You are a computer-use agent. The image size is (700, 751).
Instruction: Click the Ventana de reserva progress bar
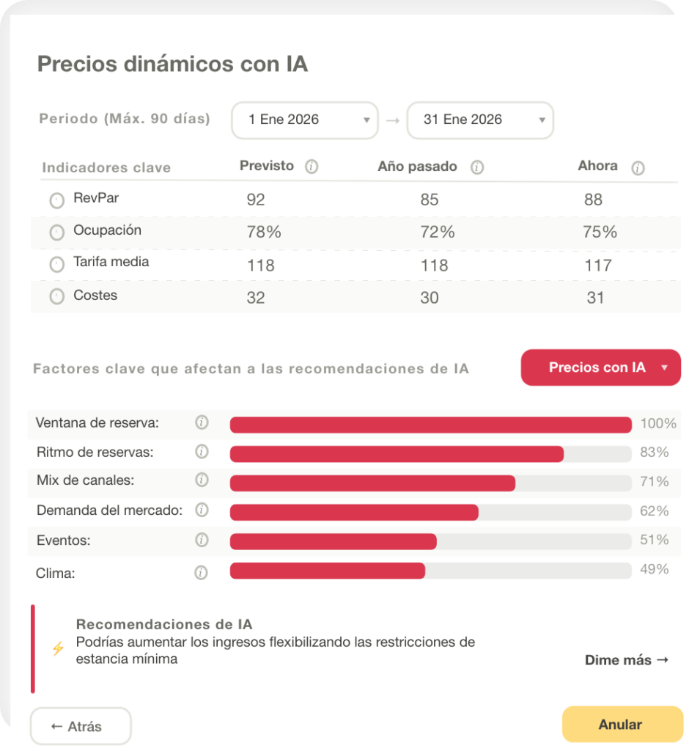(x=430, y=425)
